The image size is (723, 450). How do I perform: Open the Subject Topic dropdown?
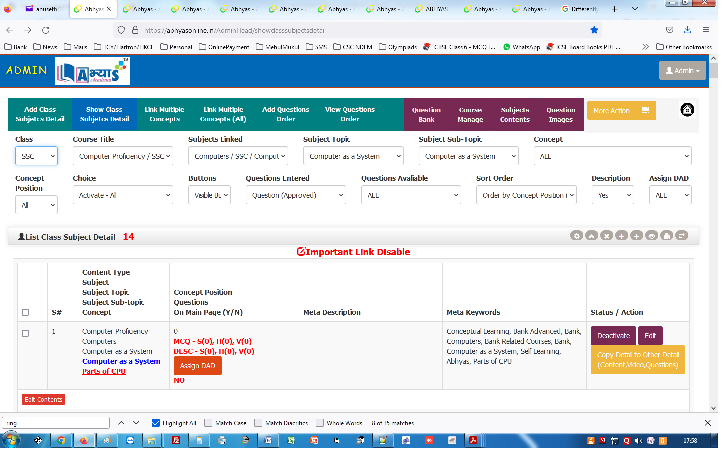coord(353,156)
